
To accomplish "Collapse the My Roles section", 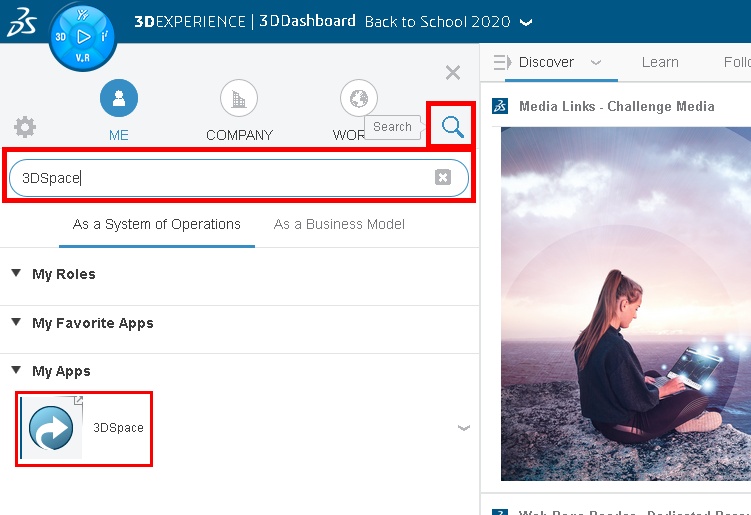I will (16, 273).
